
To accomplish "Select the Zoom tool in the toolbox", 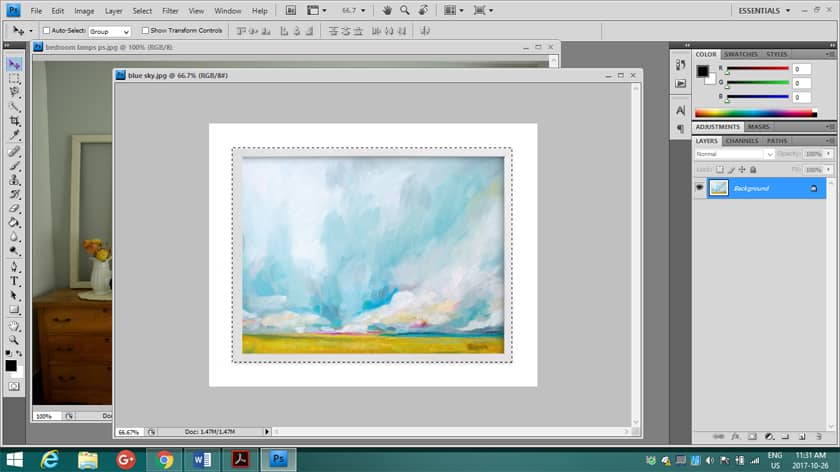I will 14,340.
